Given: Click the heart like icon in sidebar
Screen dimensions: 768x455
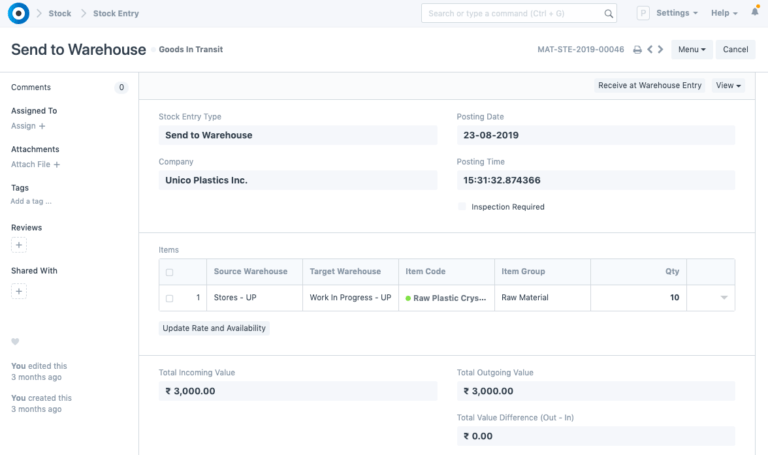Looking at the screenshot, I should [15, 342].
